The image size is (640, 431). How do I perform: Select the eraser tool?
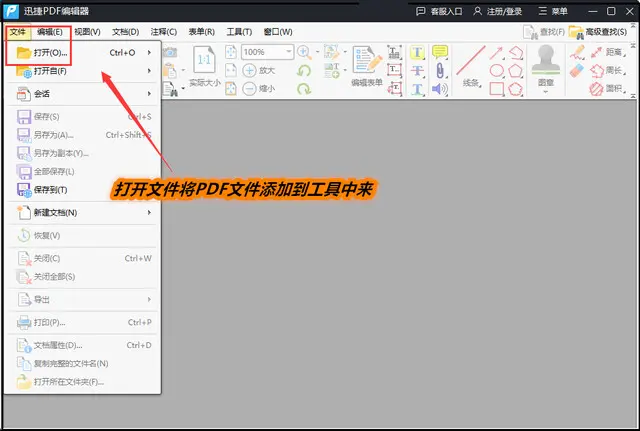point(577,71)
